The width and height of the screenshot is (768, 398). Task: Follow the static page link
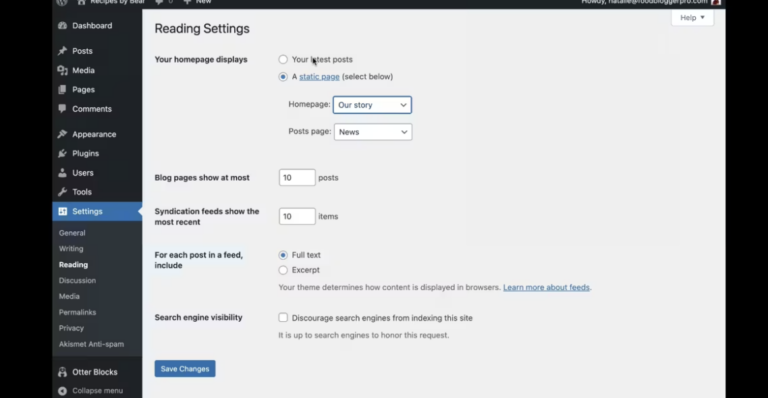tap(319, 76)
